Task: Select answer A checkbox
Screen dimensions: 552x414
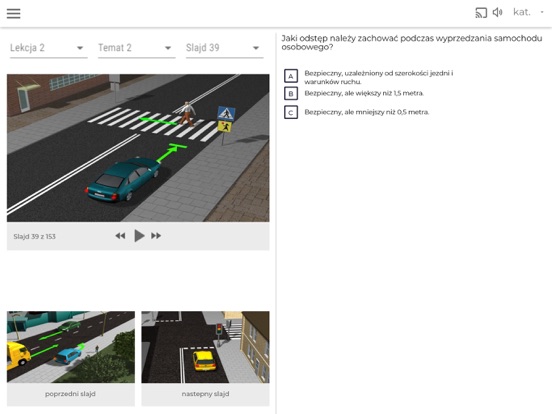Action: pos(291,76)
